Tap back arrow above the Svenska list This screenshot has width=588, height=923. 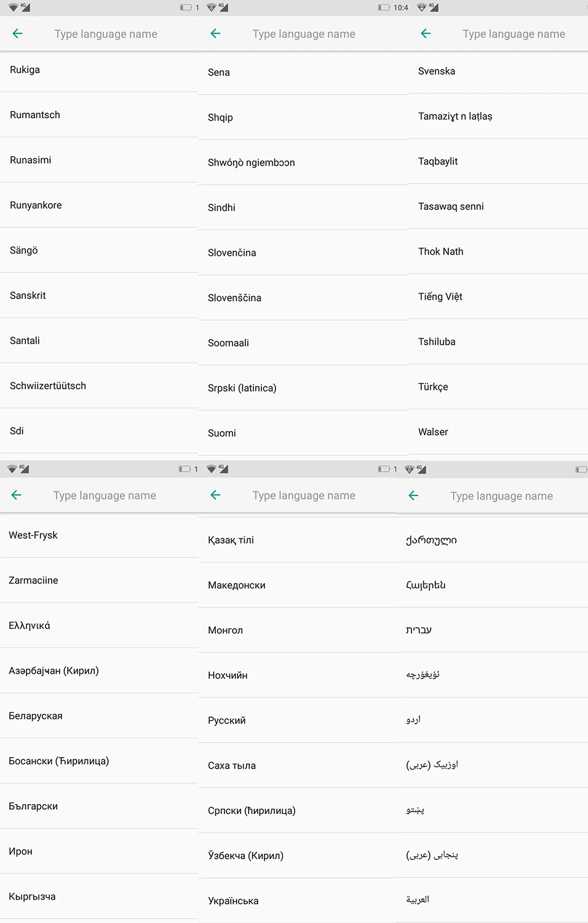426,34
